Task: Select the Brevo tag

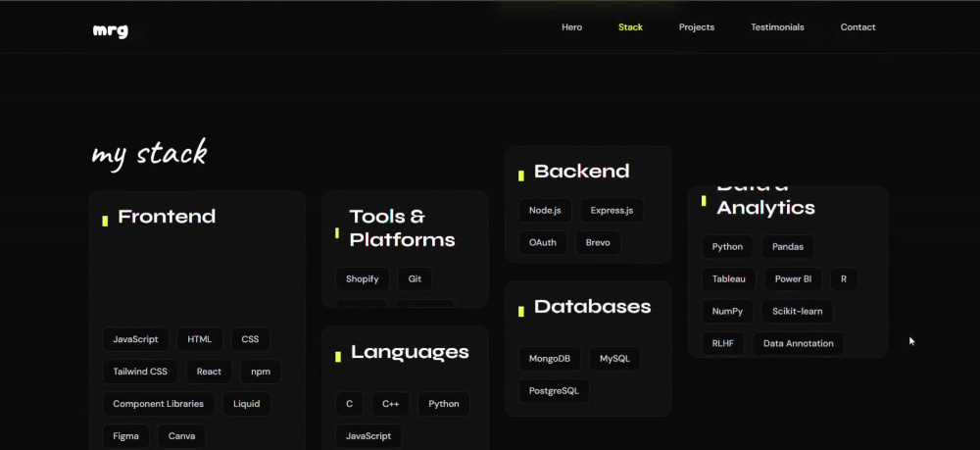Action: pyautogui.click(x=598, y=242)
